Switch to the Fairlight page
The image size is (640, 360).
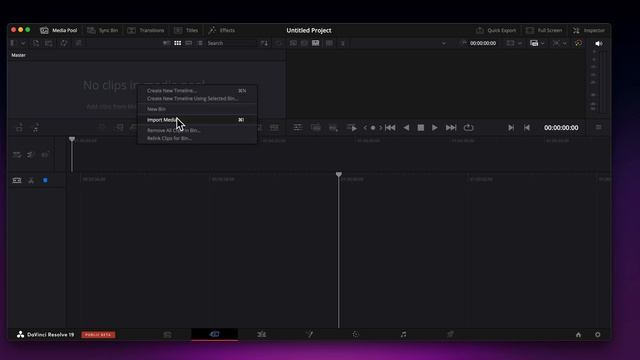coord(403,334)
